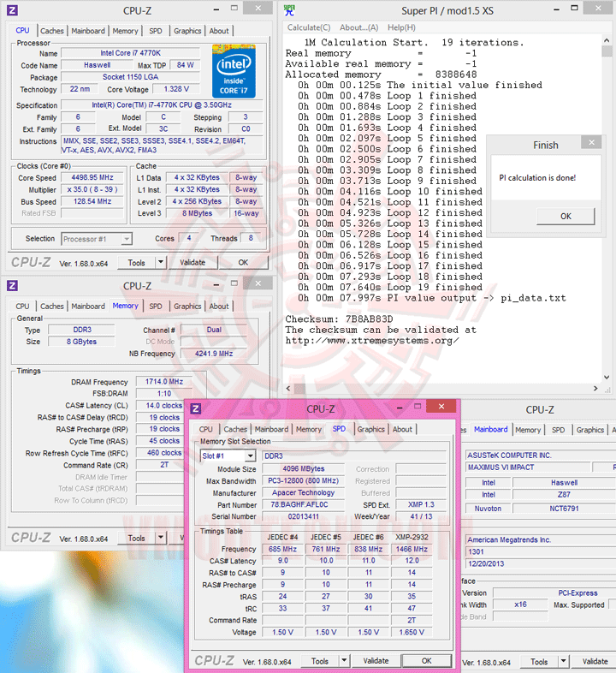Click the NB Frequency value 4241.9 MHz

pyautogui.click(x=214, y=354)
